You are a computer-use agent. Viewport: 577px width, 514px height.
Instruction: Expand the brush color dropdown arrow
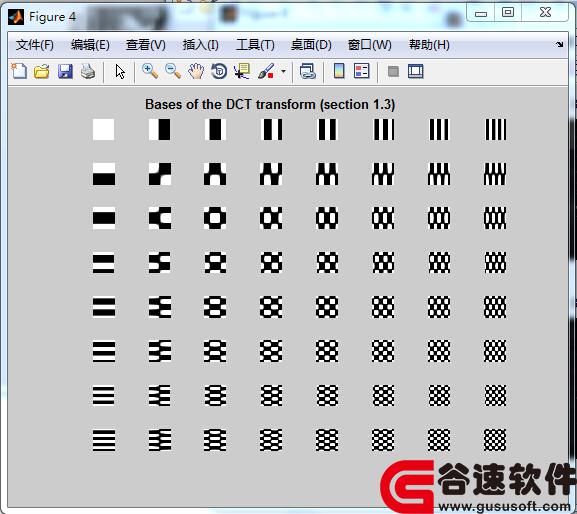(283, 71)
